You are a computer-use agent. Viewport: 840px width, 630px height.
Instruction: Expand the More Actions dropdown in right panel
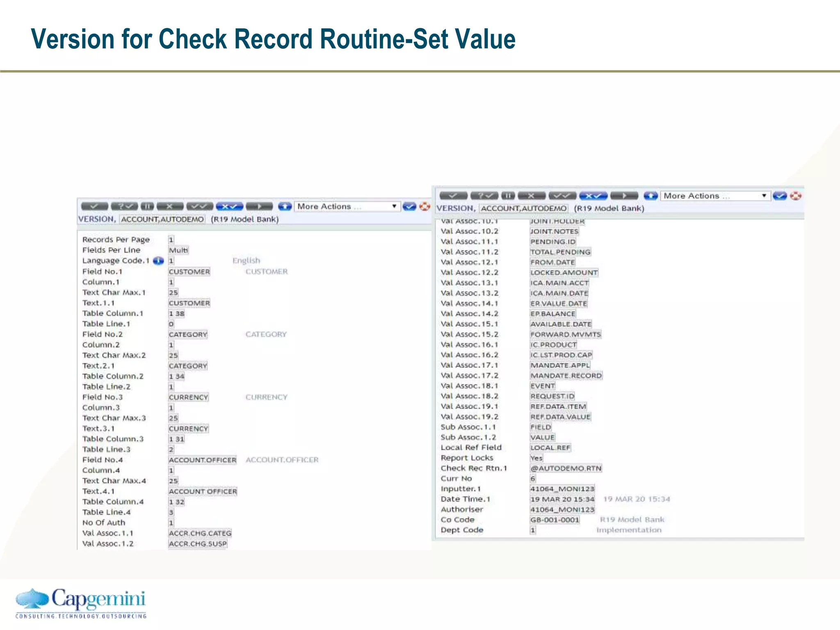pyautogui.click(x=715, y=196)
